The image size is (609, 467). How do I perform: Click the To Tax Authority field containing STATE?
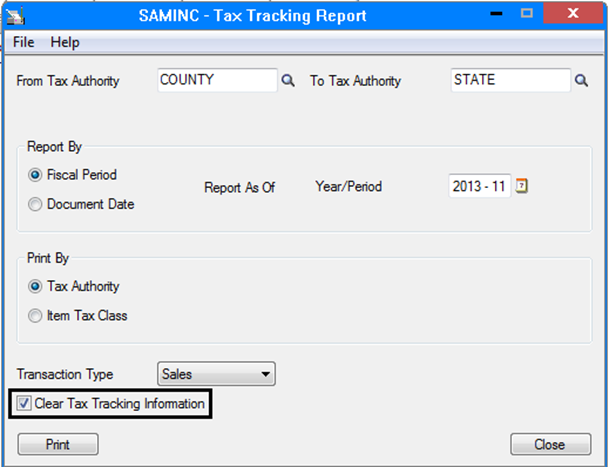tap(510, 81)
